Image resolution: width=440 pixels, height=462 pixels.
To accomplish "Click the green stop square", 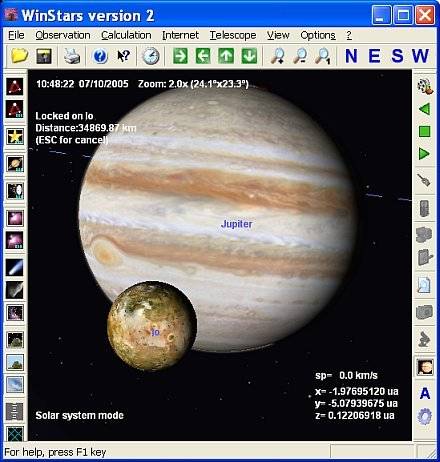I will [424, 131].
